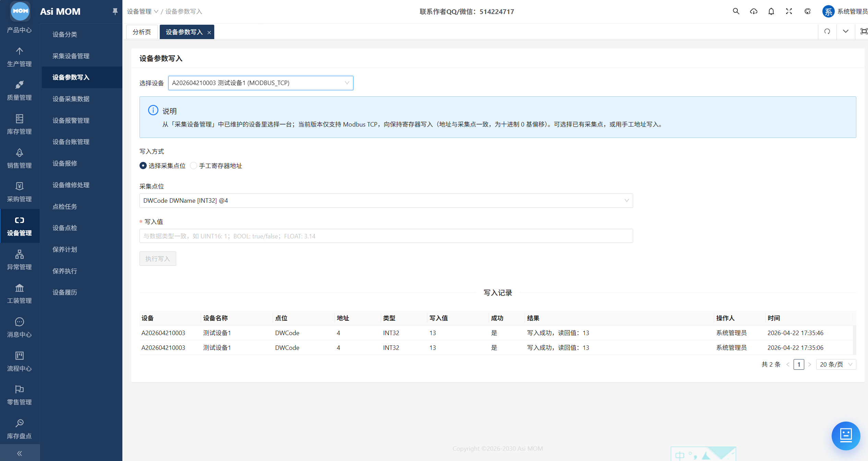This screenshot has height=461, width=868.
Task: Click the cloud download icon
Action: [x=754, y=11]
